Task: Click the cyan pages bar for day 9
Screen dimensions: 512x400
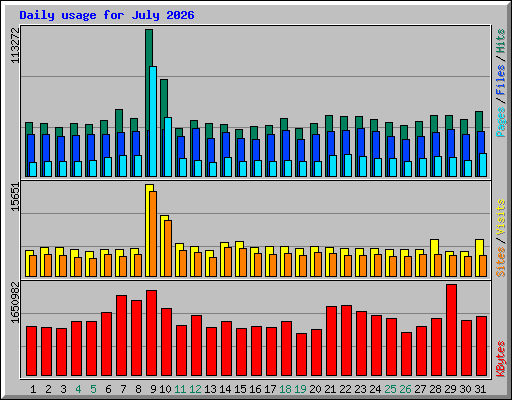Action: pyautogui.click(x=153, y=121)
